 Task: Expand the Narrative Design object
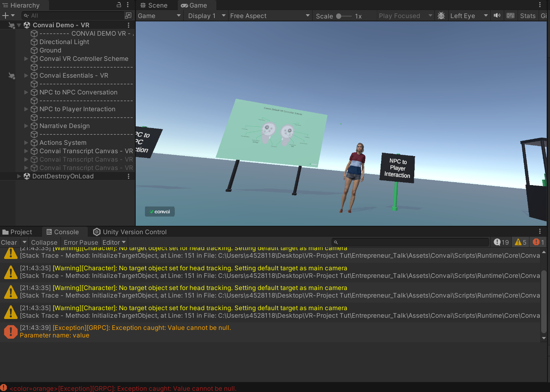[x=26, y=126]
